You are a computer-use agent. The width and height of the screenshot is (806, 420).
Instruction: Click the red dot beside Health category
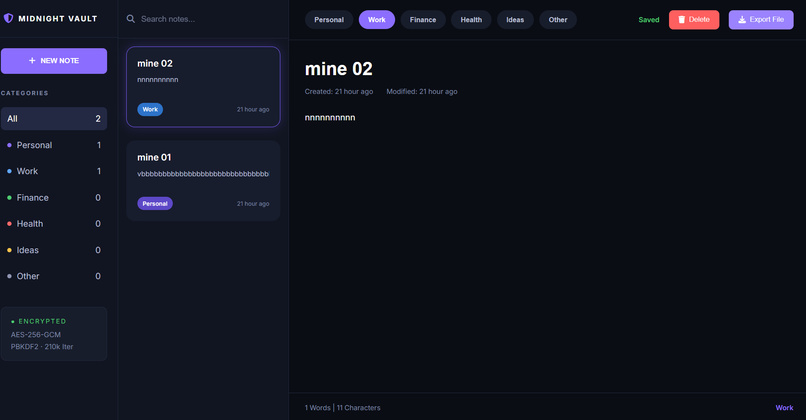(9, 224)
